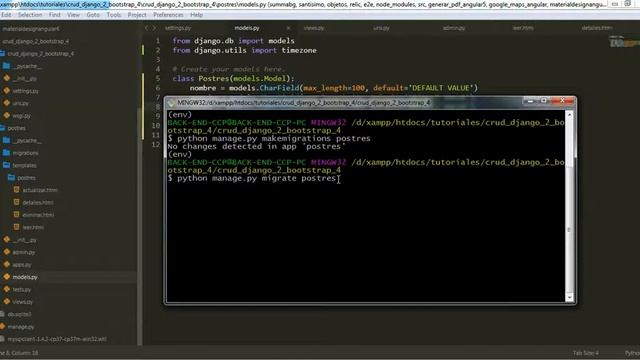The image size is (640, 360).
Task: Click the tests.py file icon in sidebar
Action: click(7, 289)
